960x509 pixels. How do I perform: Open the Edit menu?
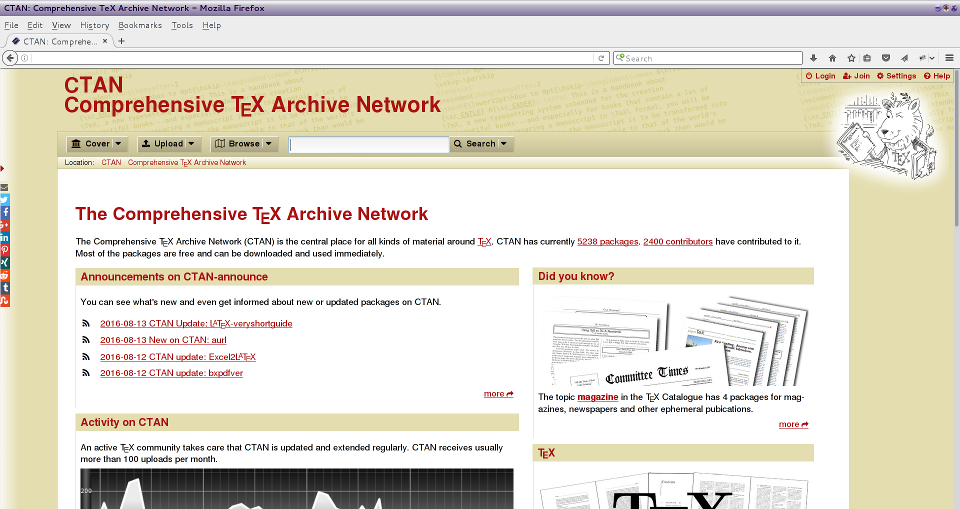pos(35,25)
